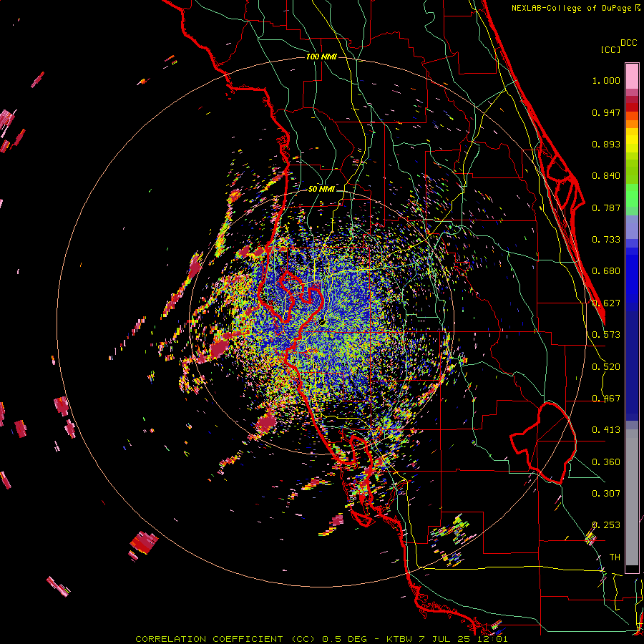Screen dimensions: 644x644
Task: Click the KTBW station ID in caption
Action: click(x=399, y=639)
